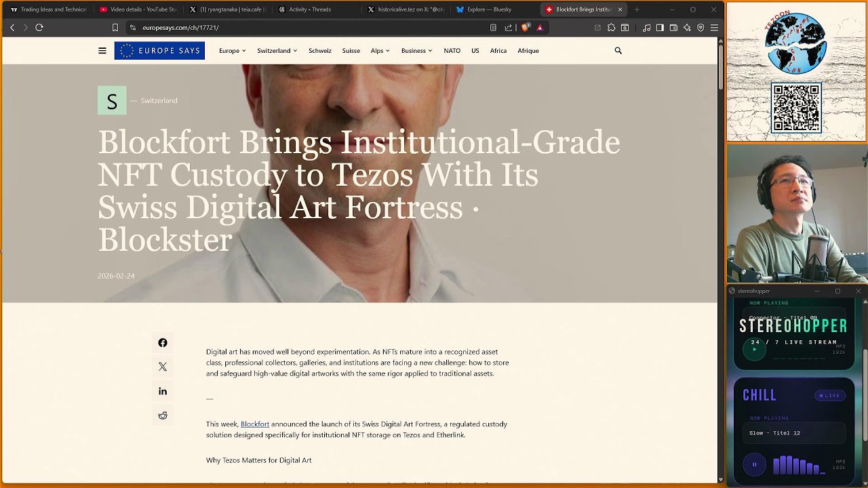This screenshot has height=488, width=868.
Task: Open the Schweiz nav item
Action: (x=320, y=51)
